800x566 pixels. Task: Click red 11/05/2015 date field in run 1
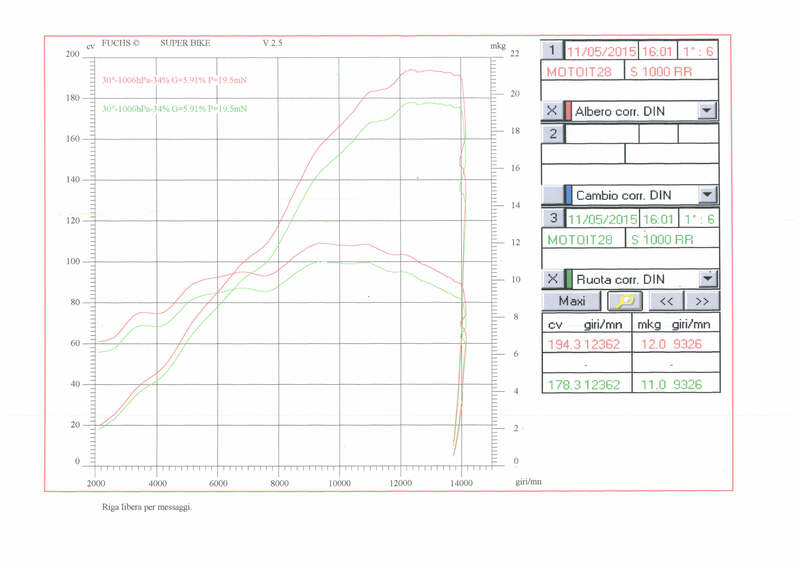(601, 50)
